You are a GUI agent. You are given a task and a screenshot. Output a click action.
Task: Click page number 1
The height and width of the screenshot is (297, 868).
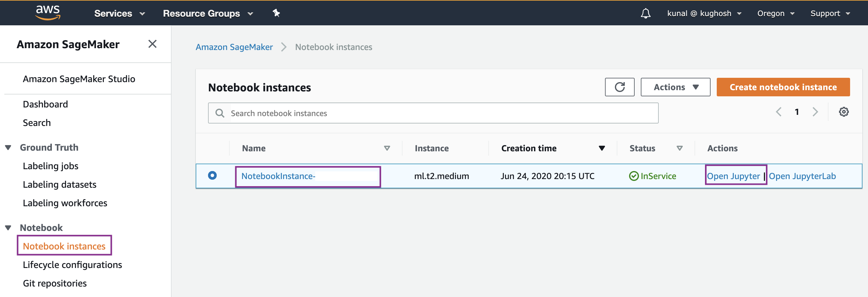tap(797, 111)
